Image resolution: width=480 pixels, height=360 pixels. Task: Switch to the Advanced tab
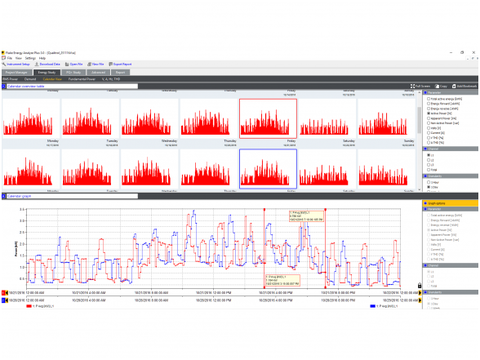(98, 72)
